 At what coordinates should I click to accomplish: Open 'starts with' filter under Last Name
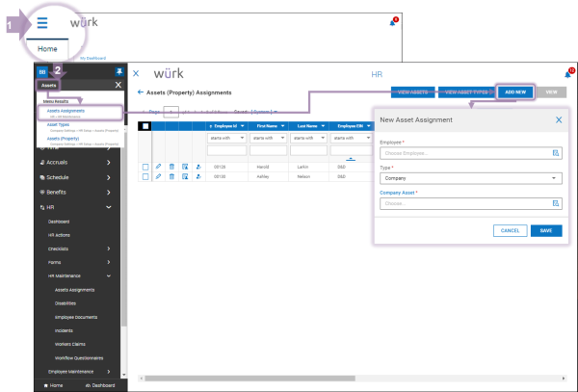click(x=308, y=138)
